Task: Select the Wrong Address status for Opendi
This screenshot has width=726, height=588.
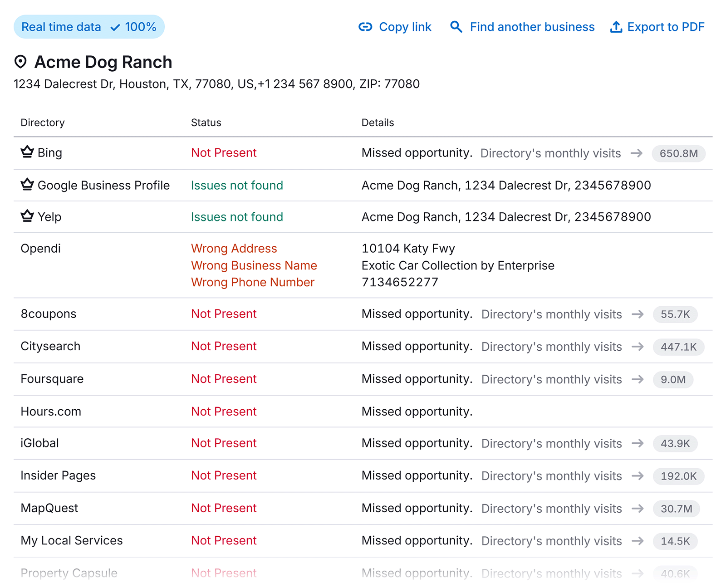Action: point(234,248)
